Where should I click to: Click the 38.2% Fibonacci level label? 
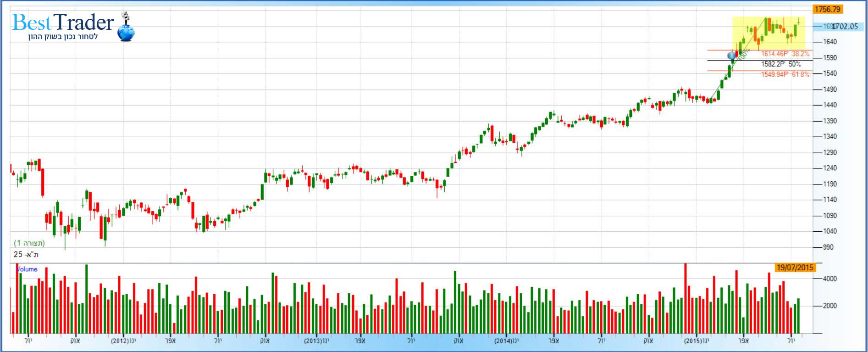pyautogui.click(x=785, y=54)
